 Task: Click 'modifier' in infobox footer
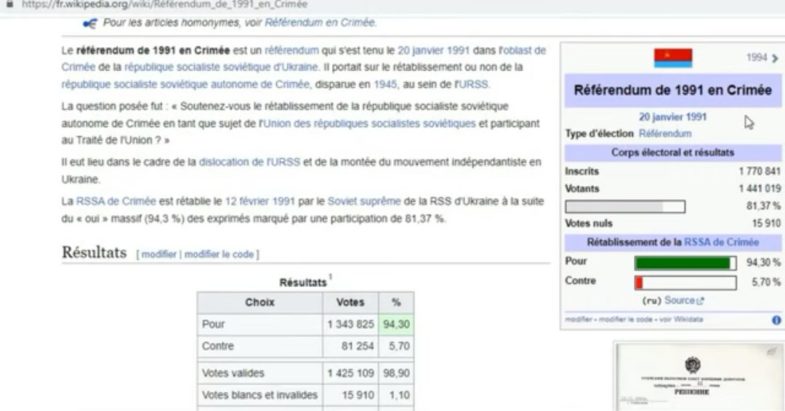[x=578, y=319]
